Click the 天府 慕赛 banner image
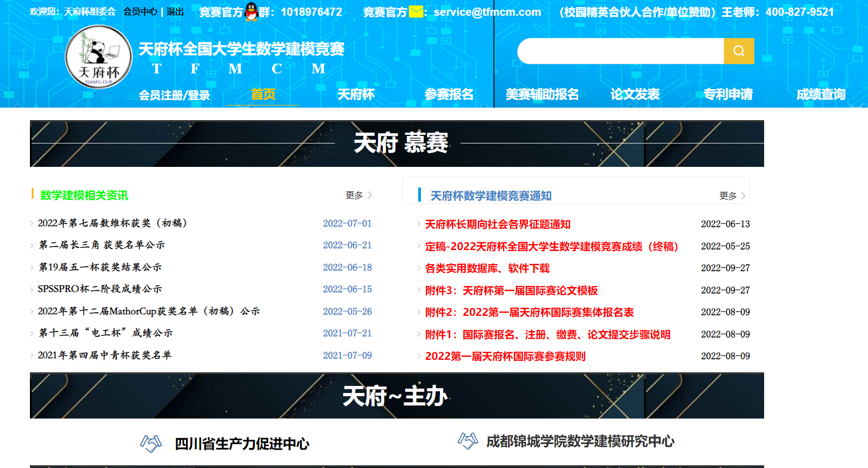Viewport: 868px width, 468px height. (397, 143)
